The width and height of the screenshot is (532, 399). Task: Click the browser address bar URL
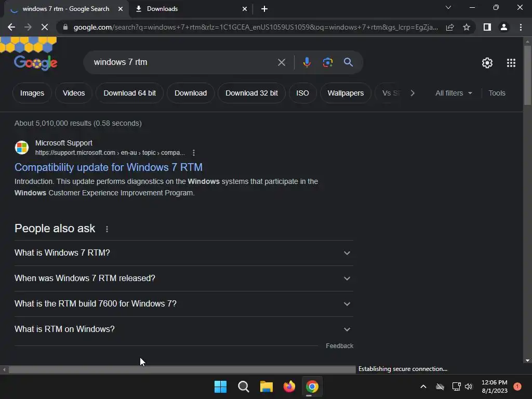256,27
